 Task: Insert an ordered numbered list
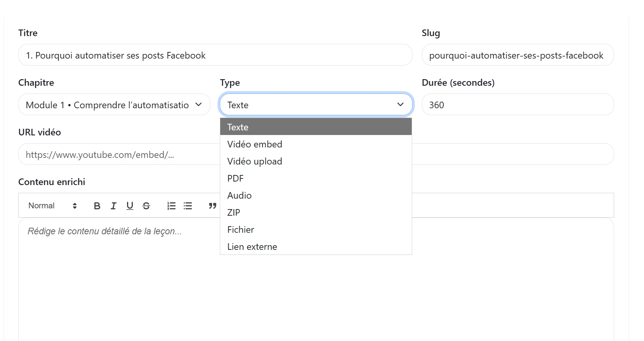point(171,206)
